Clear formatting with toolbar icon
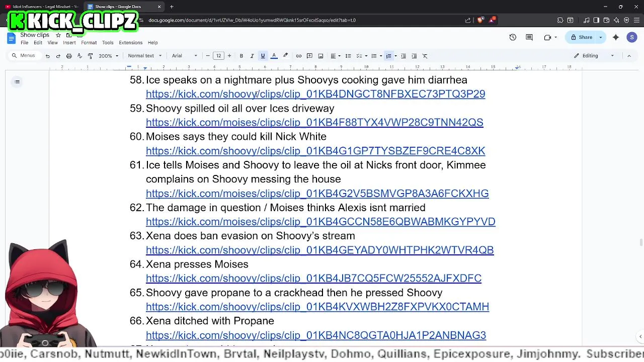644x362 pixels. (x=425, y=56)
